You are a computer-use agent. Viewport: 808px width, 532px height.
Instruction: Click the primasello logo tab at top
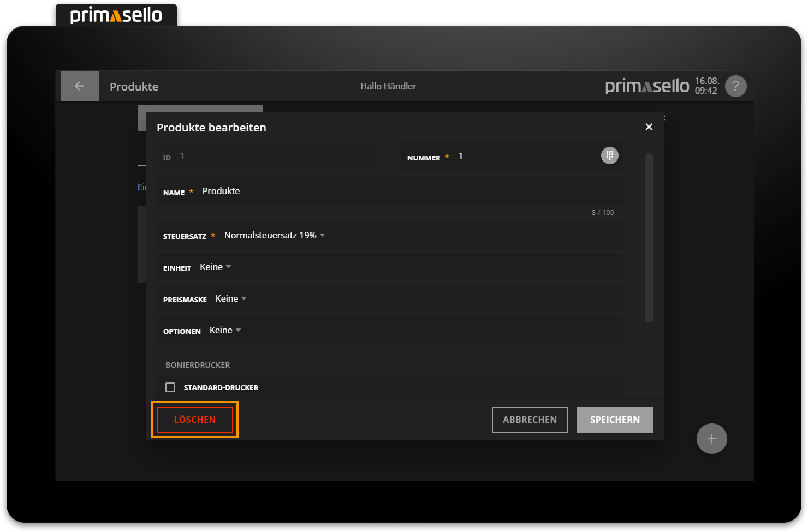tap(116, 15)
